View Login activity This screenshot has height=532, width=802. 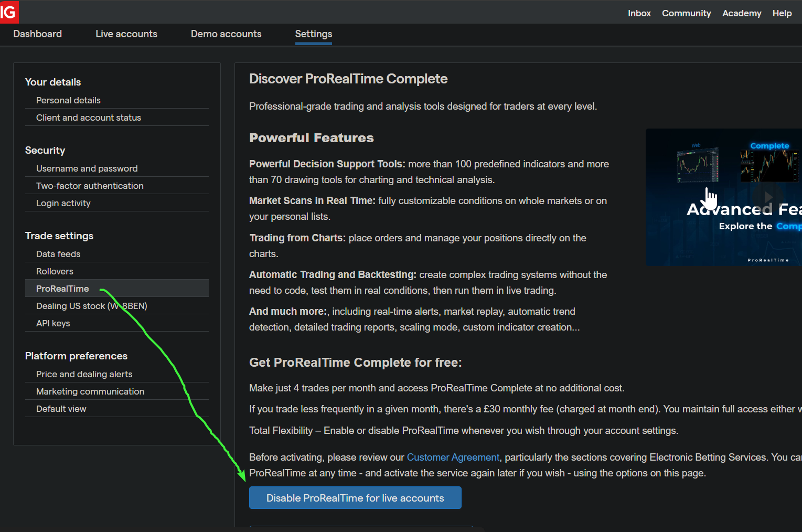click(x=117, y=203)
